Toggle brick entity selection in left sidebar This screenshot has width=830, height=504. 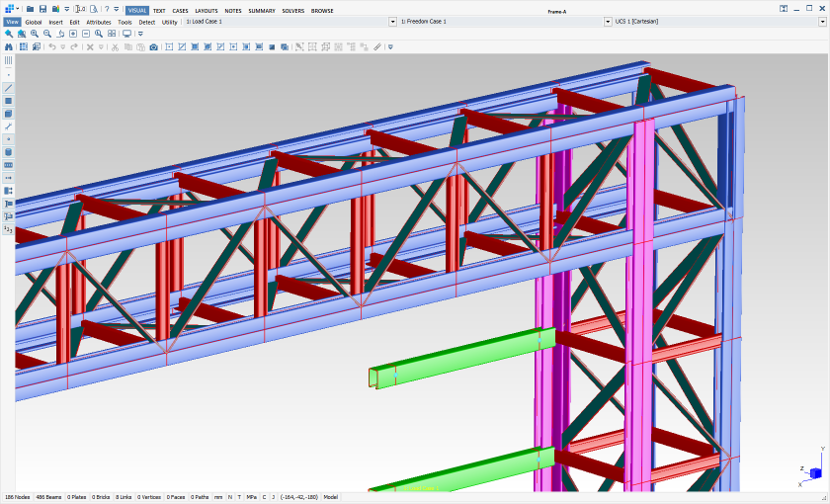pos(9,114)
